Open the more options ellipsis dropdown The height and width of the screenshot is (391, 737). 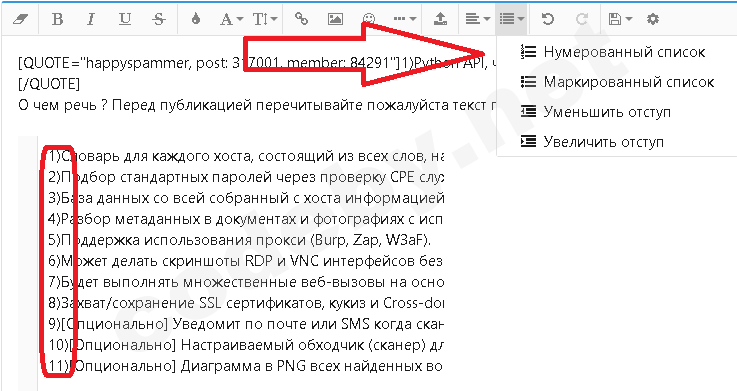coord(404,19)
